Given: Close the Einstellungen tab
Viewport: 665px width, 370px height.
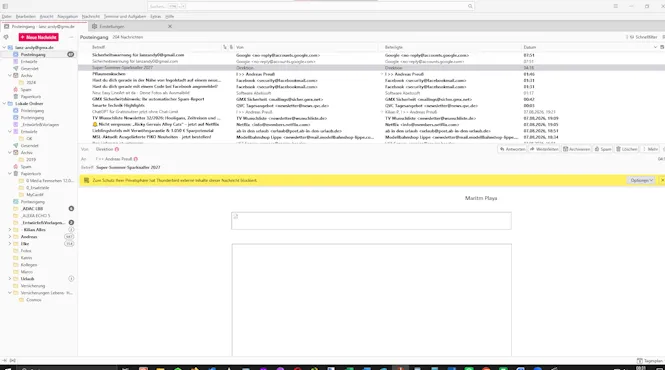Looking at the screenshot, I should [170, 26].
